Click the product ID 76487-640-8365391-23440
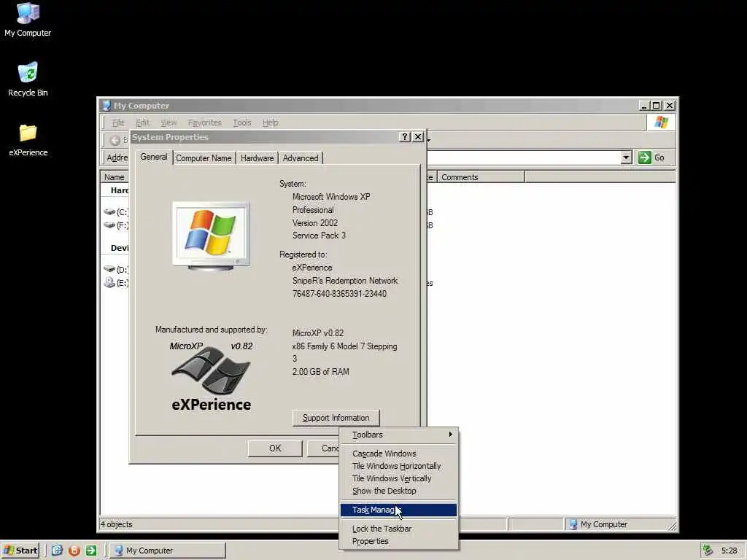The height and width of the screenshot is (560, 747). [339, 294]
